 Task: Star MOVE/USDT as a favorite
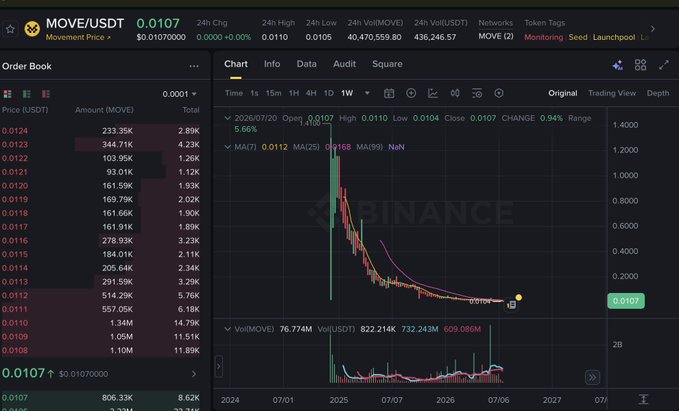point(10,29)
